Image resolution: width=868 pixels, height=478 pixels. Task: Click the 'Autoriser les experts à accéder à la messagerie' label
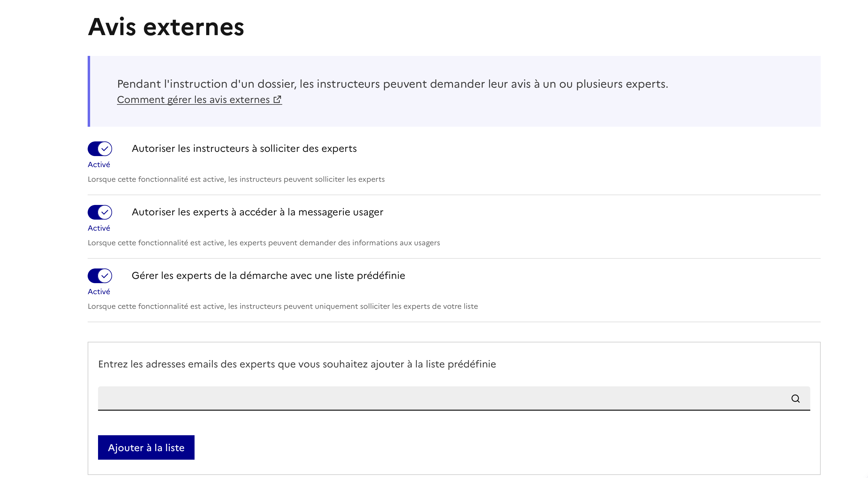(x=257, y=212)
